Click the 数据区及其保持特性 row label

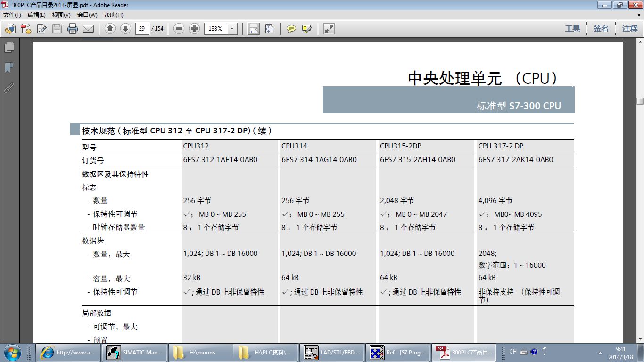pyautogui.click(x=115, y=174)
